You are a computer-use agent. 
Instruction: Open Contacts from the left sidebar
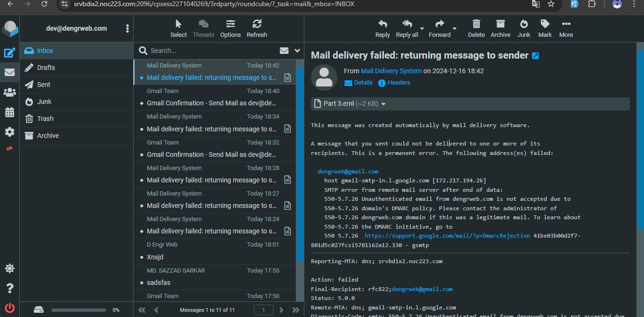(9, 92)
